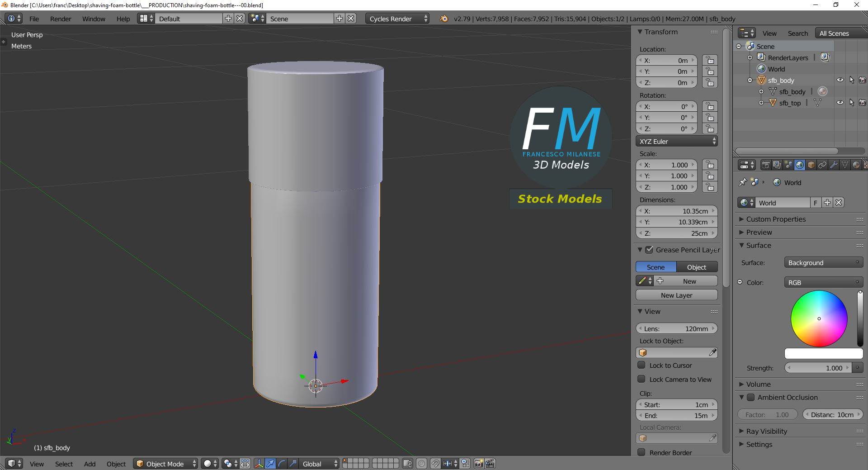
Task: Click the eyedropper in Lock to Object field
Action: [712, 352]
